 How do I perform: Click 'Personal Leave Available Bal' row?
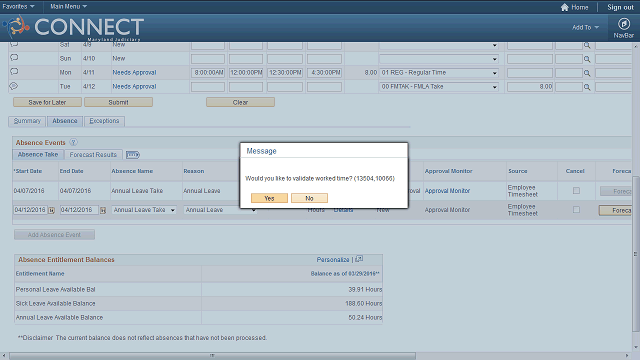(198, 289)
